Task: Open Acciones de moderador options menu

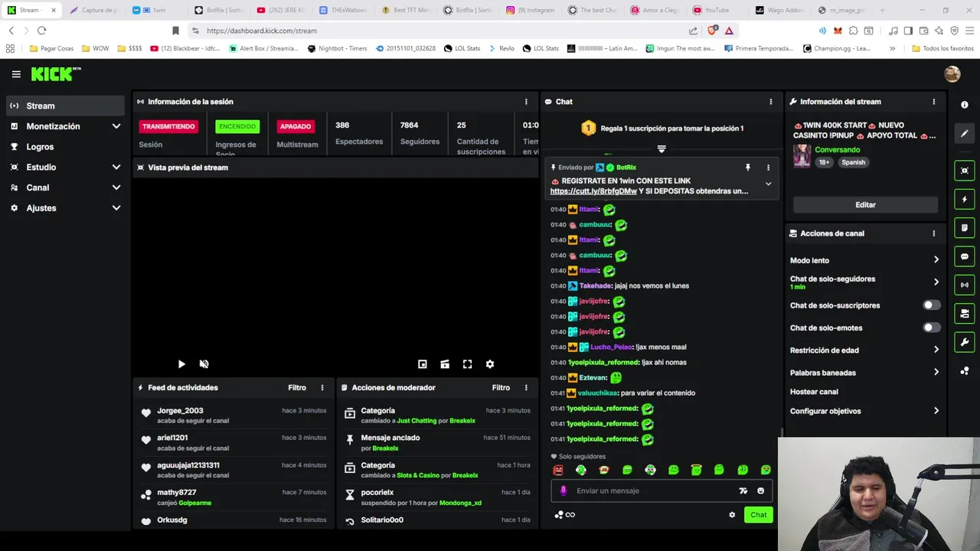Action: (526, 388)
